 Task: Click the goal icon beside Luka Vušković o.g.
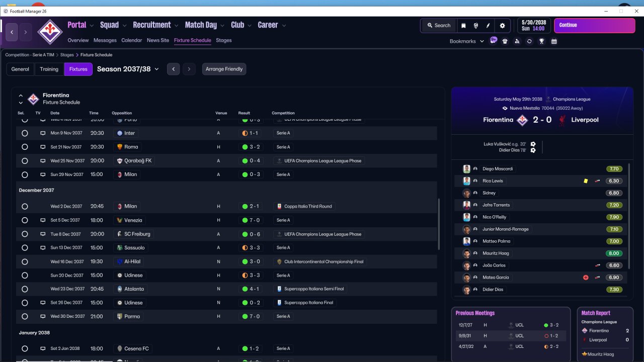[533, 144]
